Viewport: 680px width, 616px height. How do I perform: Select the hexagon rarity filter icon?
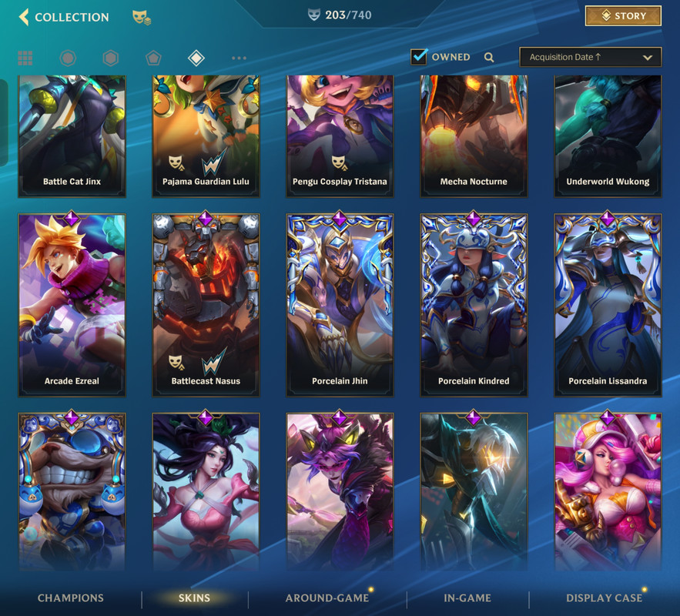click(111, 58)
